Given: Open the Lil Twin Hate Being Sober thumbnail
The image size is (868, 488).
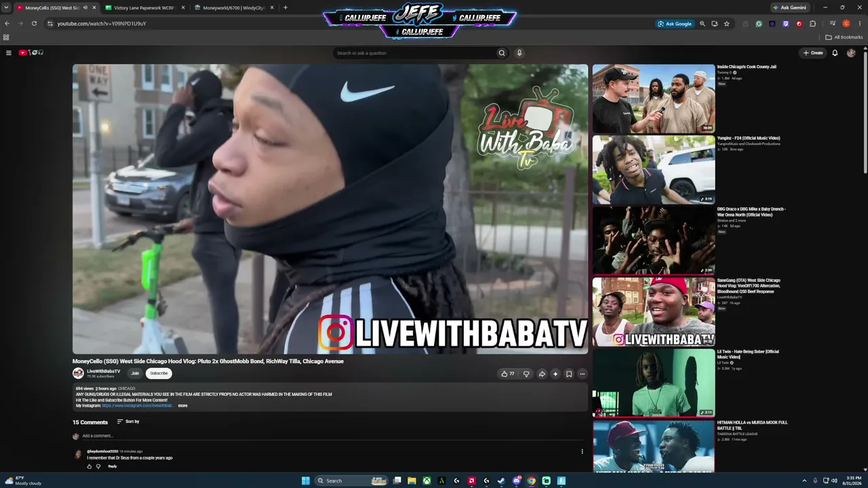Looking at the screenshot, I should pos(654,384).
